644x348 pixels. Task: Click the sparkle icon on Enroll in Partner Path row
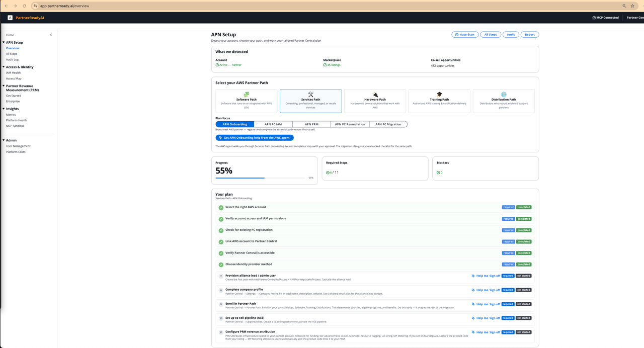(x=473, y=304)
